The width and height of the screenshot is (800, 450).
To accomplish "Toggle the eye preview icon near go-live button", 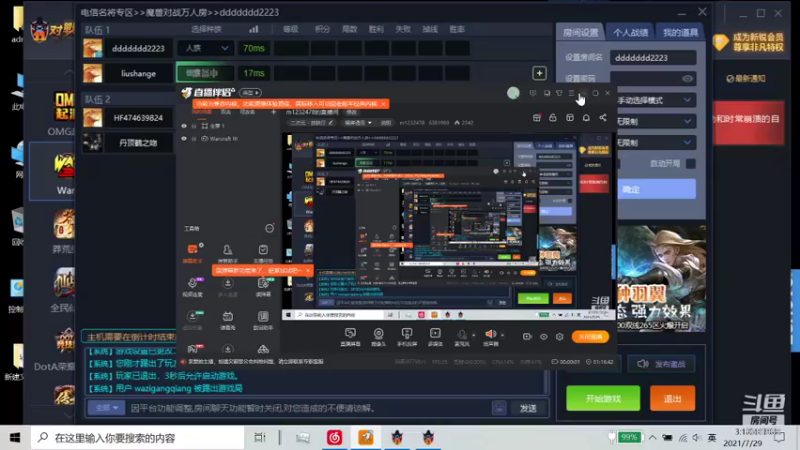I will coord(543,337).
